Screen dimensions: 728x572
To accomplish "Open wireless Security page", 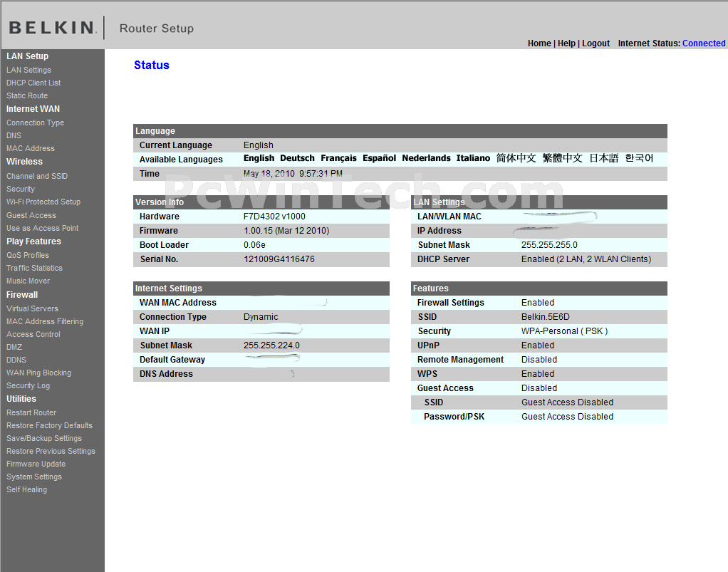I will point(21,189).
